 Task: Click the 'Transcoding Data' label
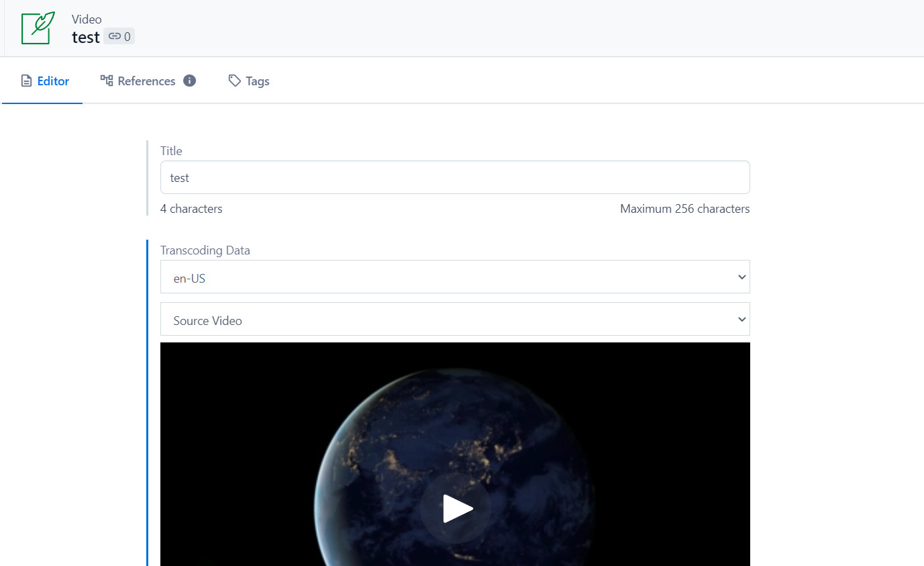coord(205,250)
